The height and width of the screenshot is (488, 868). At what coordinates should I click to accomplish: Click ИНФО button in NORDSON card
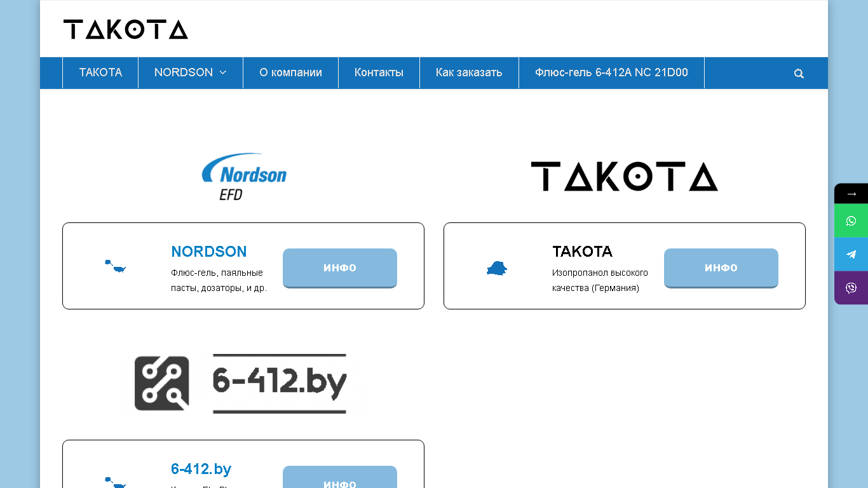340,268
